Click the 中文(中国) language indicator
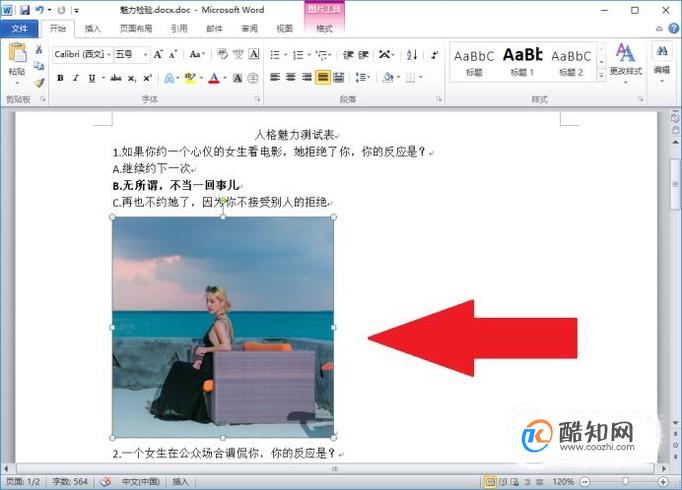The width and height of the screenshot is (682, 490). click(x=140, y=482)
